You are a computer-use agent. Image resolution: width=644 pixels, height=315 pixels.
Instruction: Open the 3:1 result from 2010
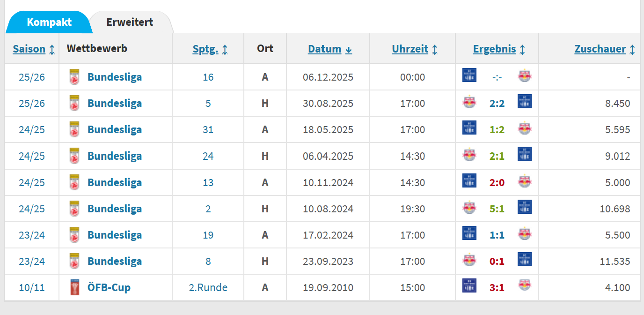click(497, 287)
